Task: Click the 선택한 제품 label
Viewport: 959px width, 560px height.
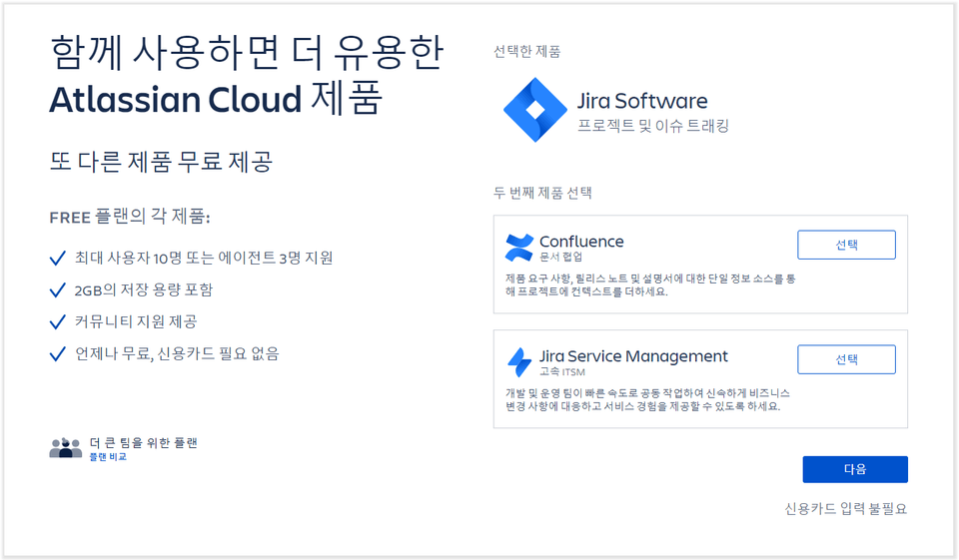Action: point(527,51)
